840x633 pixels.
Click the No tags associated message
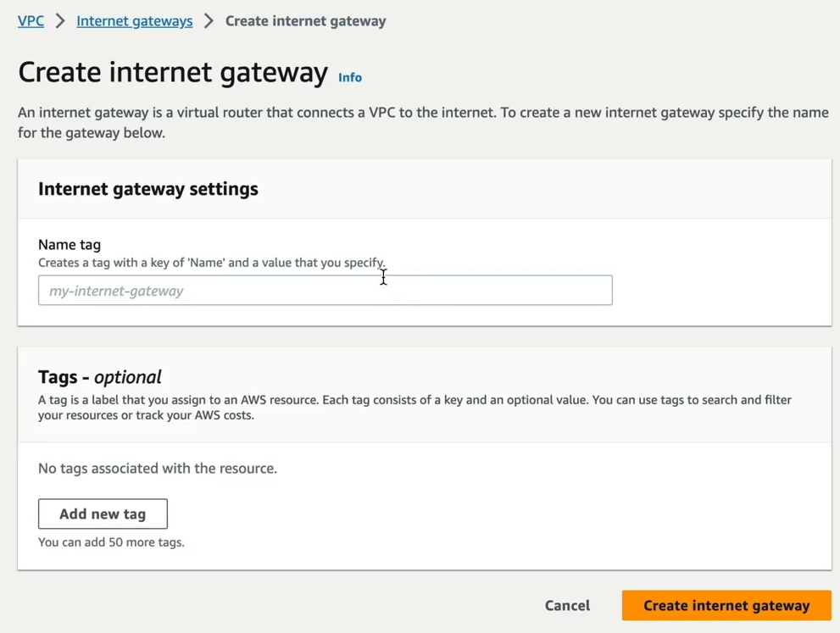158,468
